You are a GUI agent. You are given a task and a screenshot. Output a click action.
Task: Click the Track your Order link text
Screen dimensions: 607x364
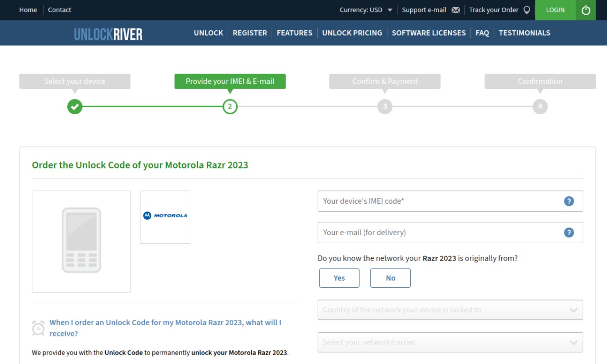coord(494,10)
